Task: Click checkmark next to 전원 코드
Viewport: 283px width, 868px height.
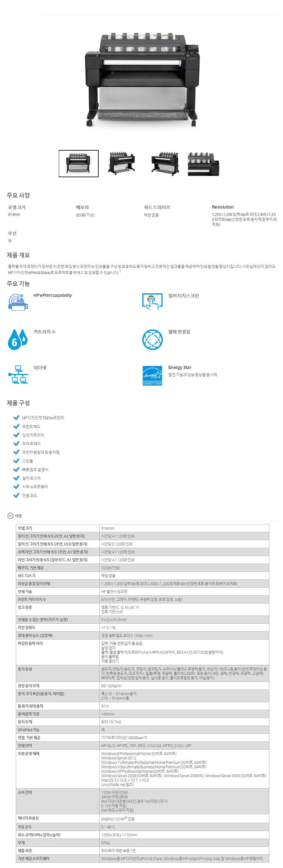Action: coord(16,495)
